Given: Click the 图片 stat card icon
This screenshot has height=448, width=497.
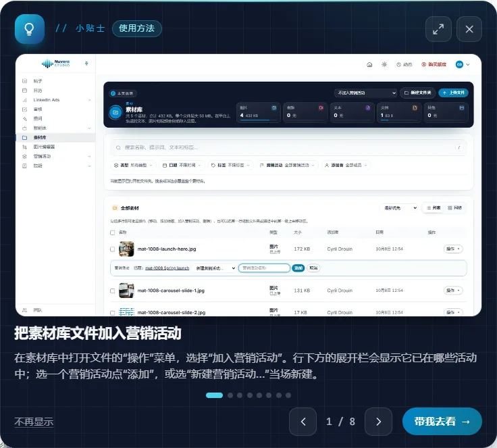Looking at the screenshot, I should coord(274,108).
